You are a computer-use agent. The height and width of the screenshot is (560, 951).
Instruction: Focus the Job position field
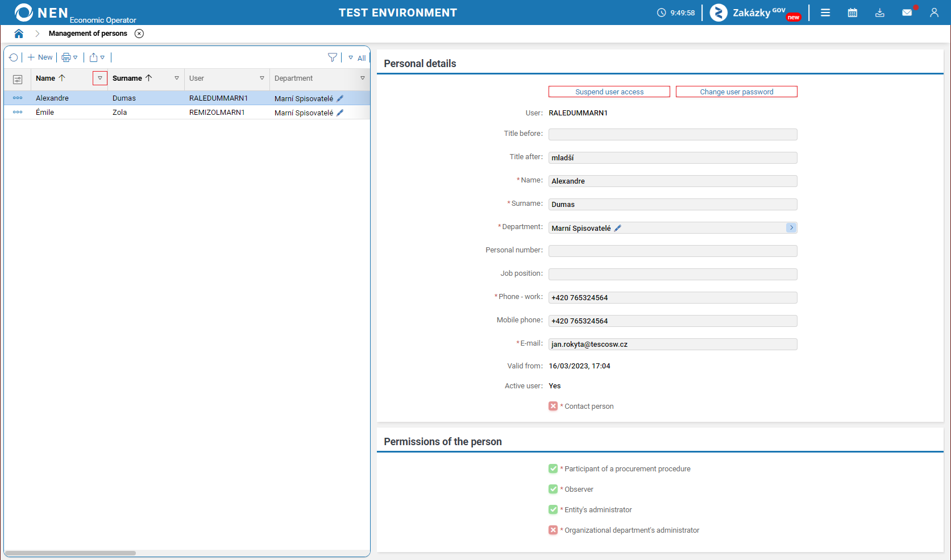[673, 274]
